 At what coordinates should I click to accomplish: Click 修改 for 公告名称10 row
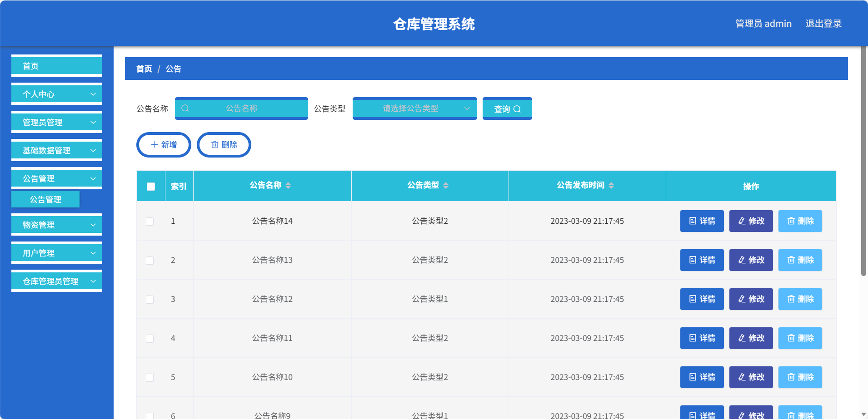coord(751,377)
